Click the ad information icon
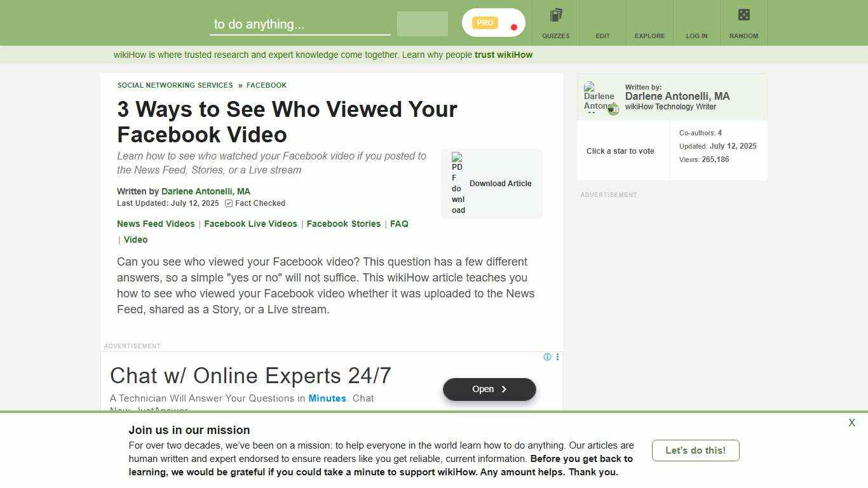The width and height of the screenshot is (868, 488). [x=547, y=357]
